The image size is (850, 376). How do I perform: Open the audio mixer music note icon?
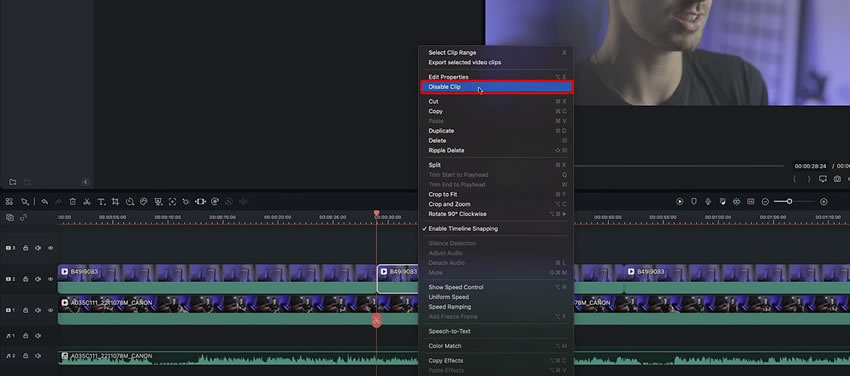coord(722,202)
